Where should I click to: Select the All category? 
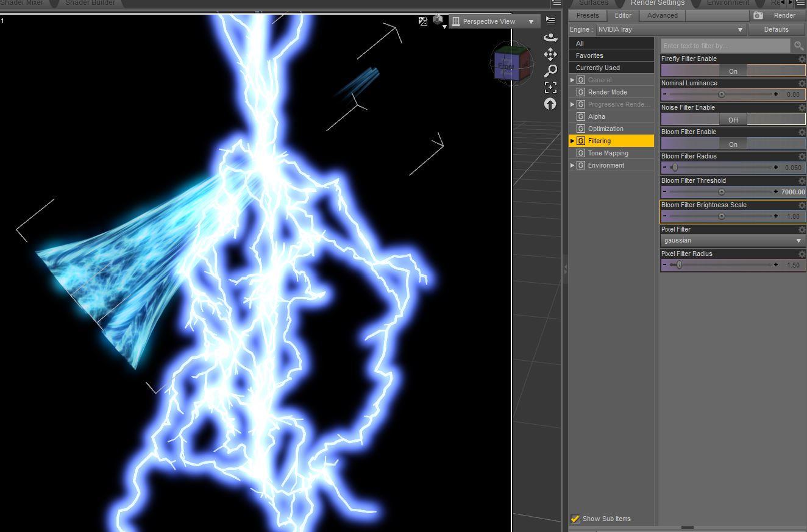click(x=611, y=43)
